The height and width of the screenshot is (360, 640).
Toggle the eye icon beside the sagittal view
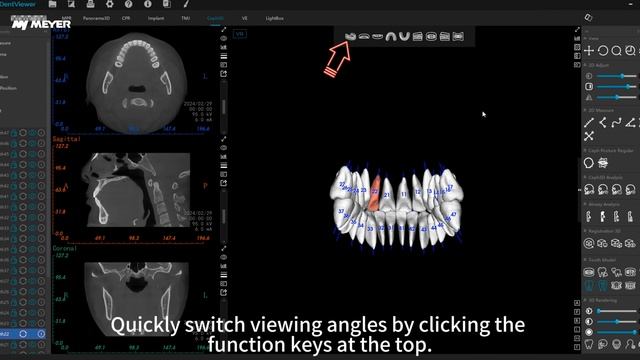(x=224, y=148)
